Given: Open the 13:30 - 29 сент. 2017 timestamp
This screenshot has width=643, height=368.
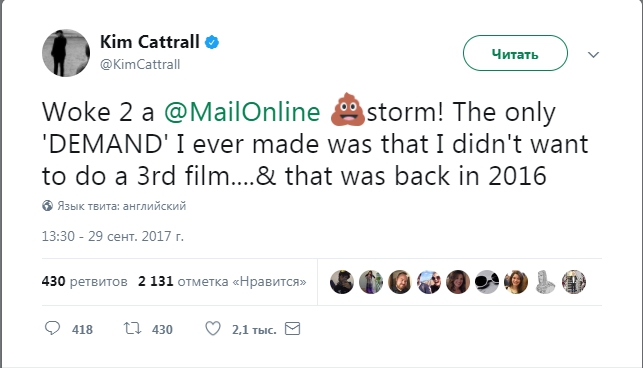Looking at the screenshot, I should [x=113, y=236].
